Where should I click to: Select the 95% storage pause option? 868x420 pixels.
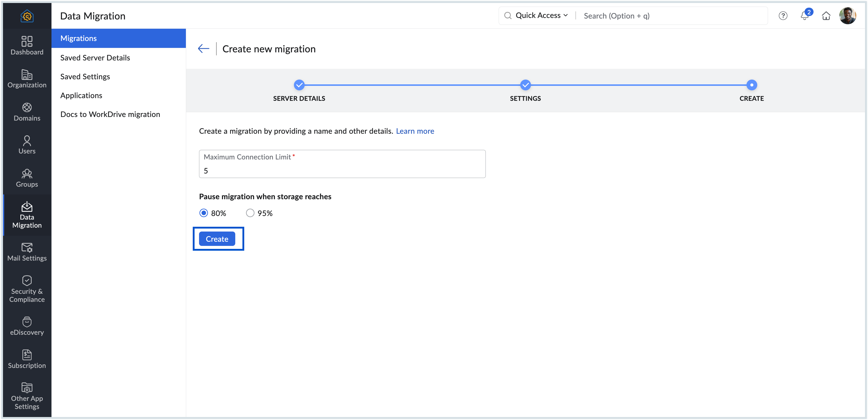pos(250,213)
